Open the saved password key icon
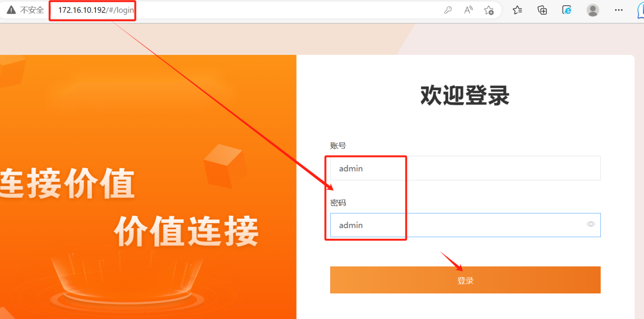This screenshot has height=319, width=644. [448, 10]
